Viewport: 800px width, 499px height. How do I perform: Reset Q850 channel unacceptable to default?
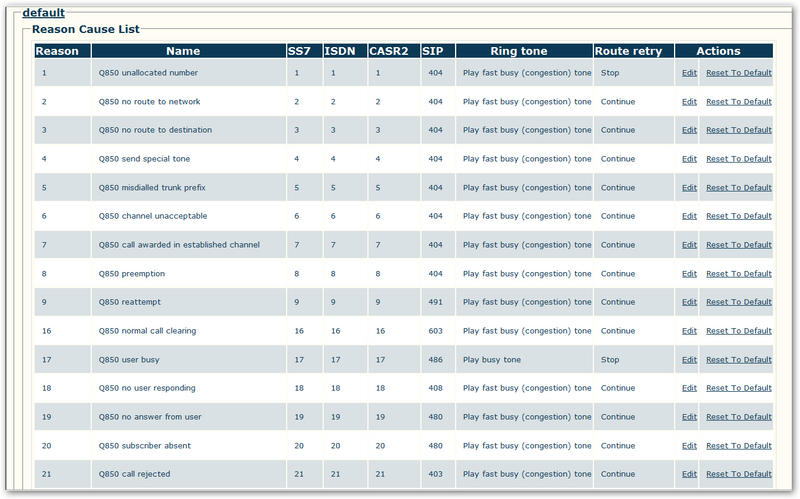[739, 216]
